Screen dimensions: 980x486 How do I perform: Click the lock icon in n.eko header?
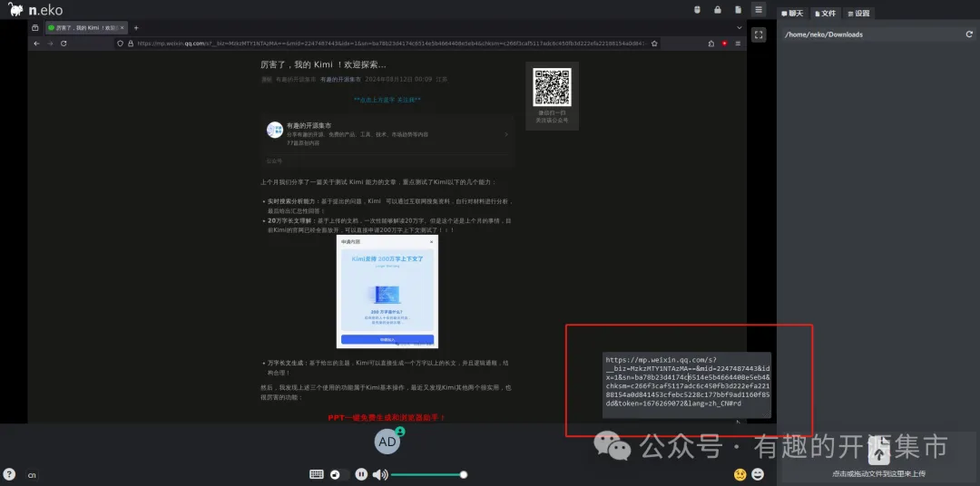coord(718,9)
